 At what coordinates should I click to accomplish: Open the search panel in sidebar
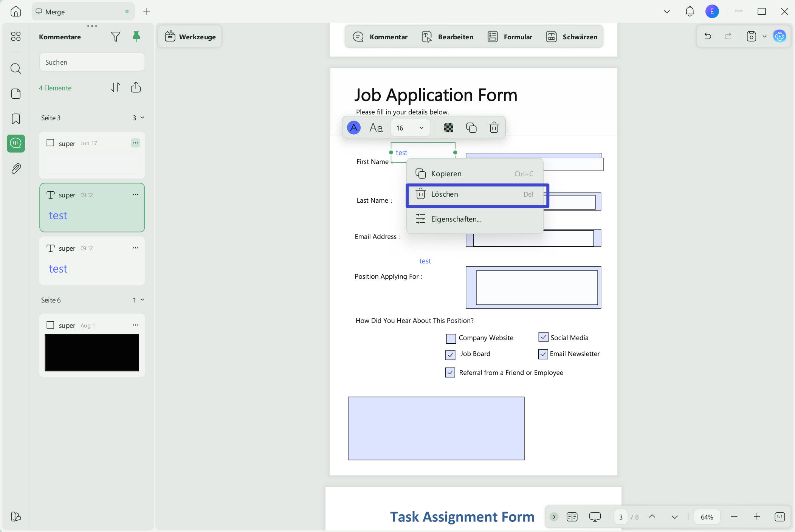coord(15,68)
